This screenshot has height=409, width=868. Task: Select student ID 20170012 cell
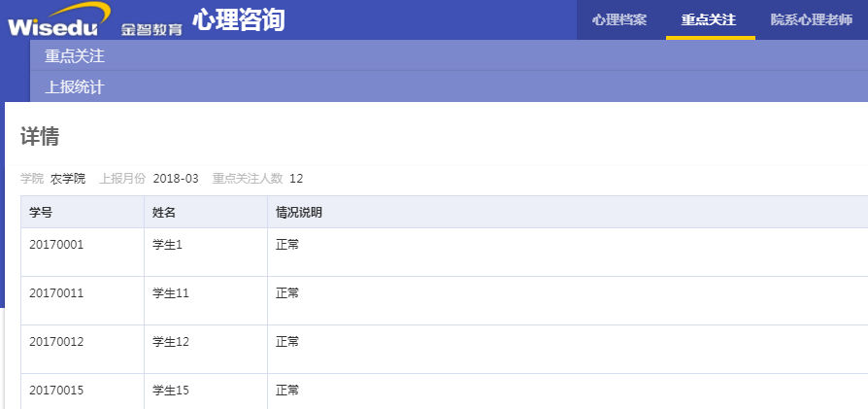coord(83,349)
